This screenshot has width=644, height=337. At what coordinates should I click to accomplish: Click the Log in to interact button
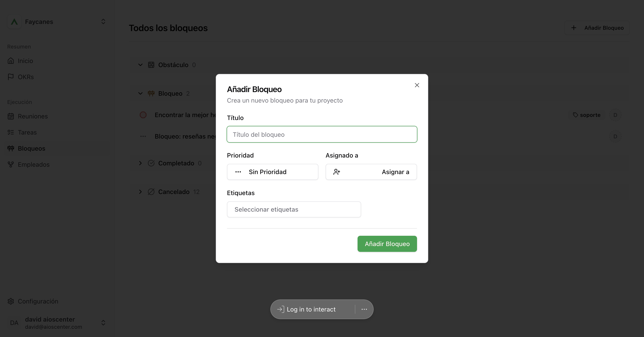click(307, 309)
